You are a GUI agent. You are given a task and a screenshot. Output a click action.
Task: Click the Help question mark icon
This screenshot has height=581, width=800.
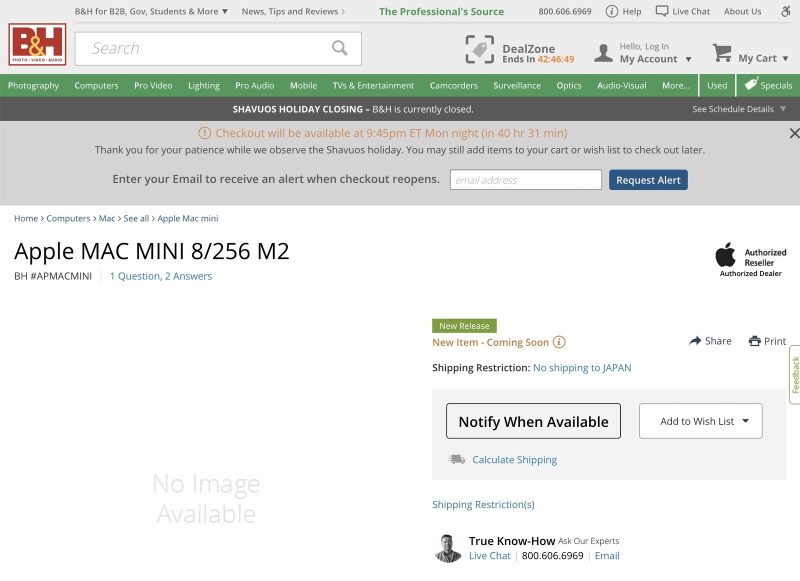coord(612,11)
